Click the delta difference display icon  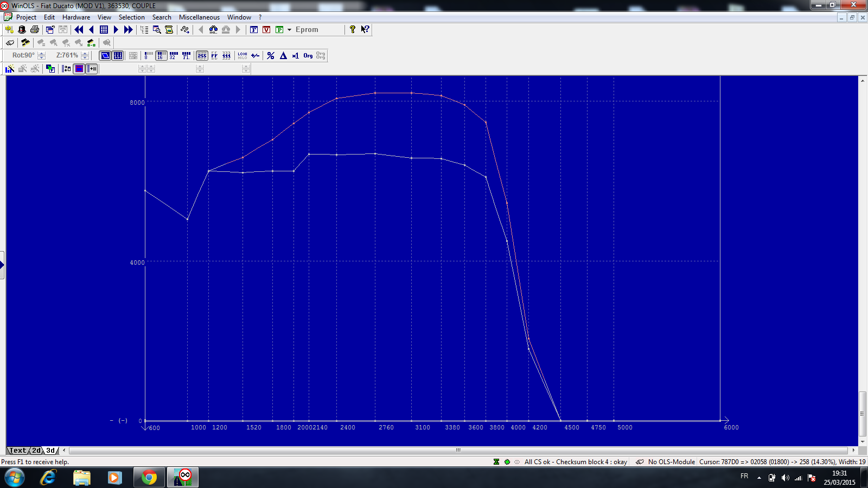click(283, 55)
